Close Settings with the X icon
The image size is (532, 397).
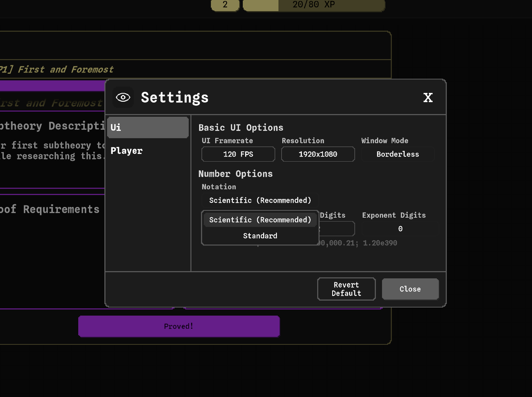click(x=428, y=98)
